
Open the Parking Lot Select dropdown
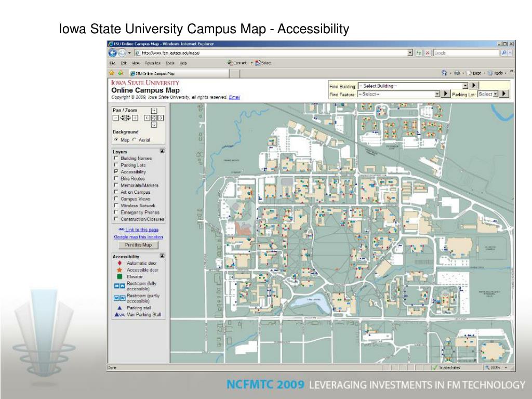point(487,94)
